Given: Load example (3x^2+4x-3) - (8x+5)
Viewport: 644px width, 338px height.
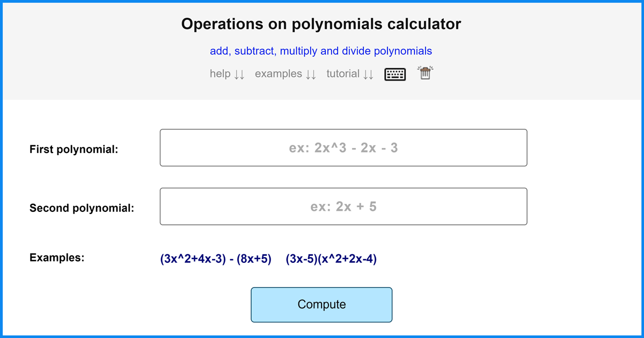Looking at the screenshot, I should [x=216, y=259].
